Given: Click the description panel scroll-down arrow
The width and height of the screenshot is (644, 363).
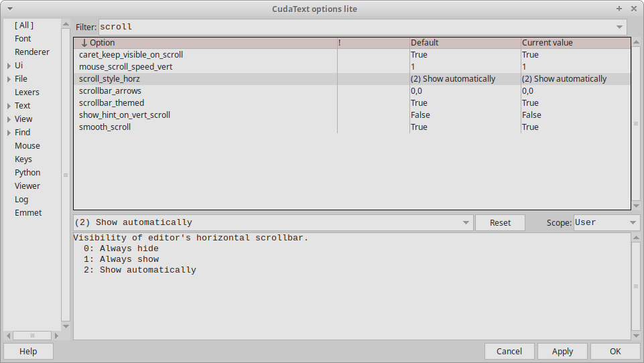Looking at the screenshot, I should pos(636,336).
